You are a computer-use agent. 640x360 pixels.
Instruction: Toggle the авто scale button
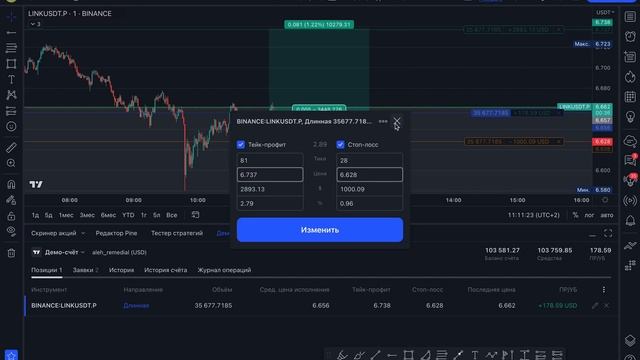(607, 215)
